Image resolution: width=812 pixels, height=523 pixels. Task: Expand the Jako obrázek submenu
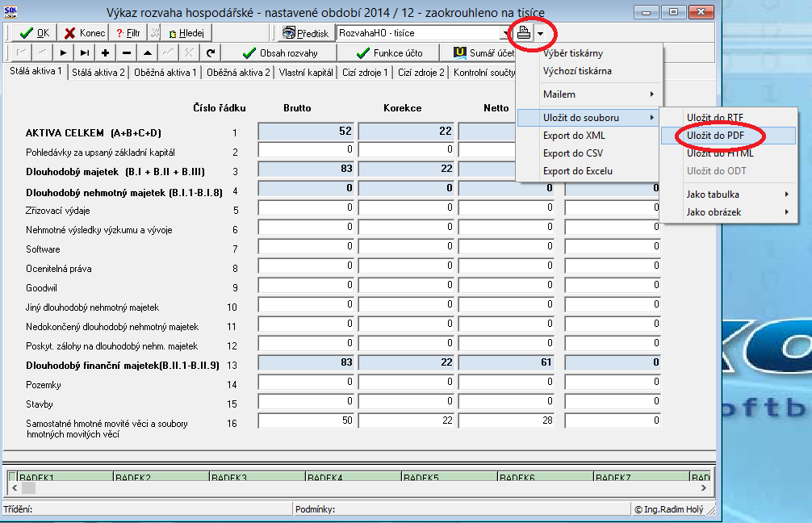[728, 212]
